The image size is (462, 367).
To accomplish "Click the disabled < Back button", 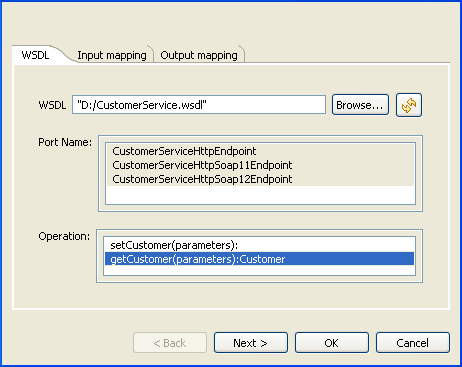I will (170, 343).
